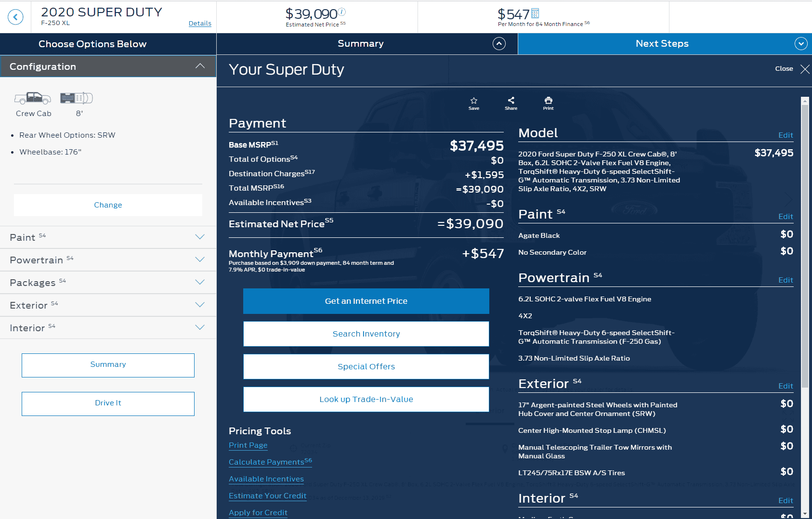Screen dimensions: 812x519
Task: Click the Search Inventory button
Action: pos(366,334)
